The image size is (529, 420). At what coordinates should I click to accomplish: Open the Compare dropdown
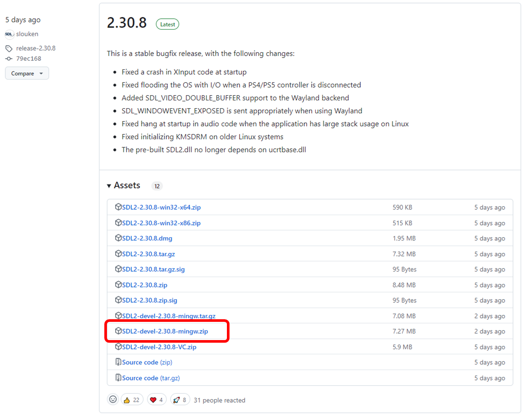(x=27, y=73)
